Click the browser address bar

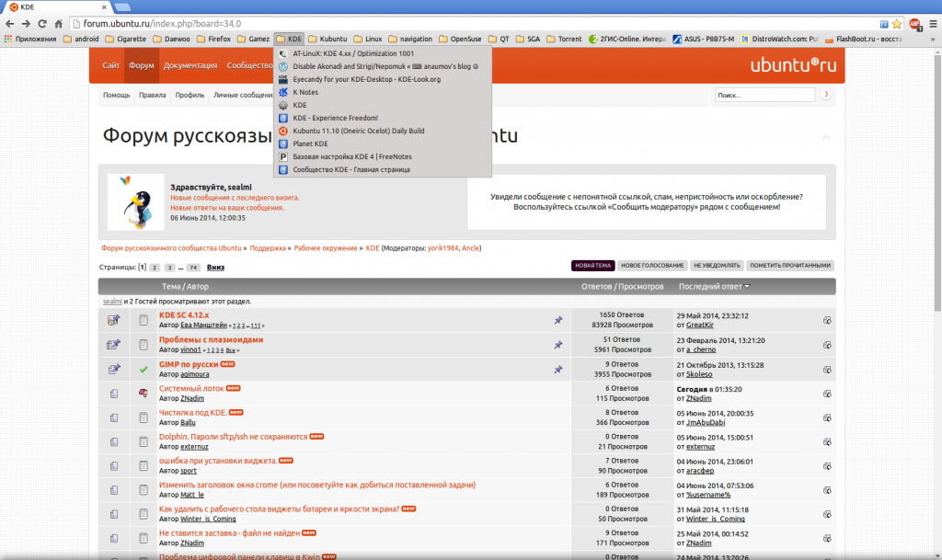coord(475,24)
